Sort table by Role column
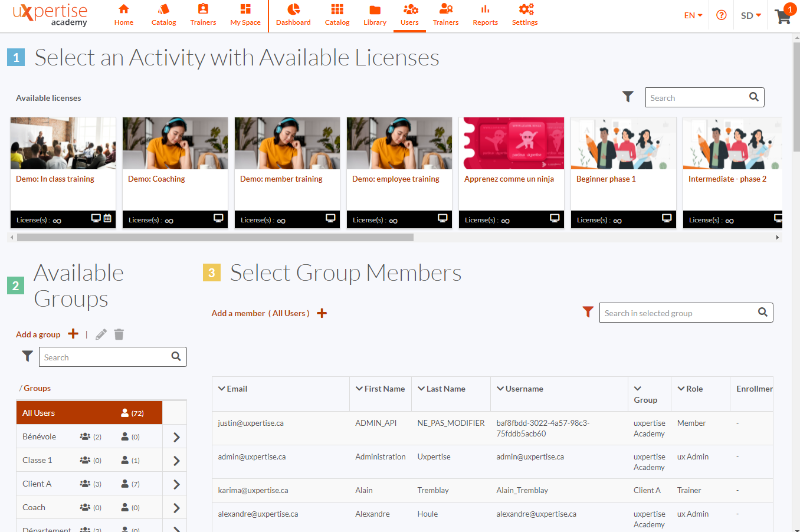The height and width of the screenshot is (532, 800). [690, 389]
